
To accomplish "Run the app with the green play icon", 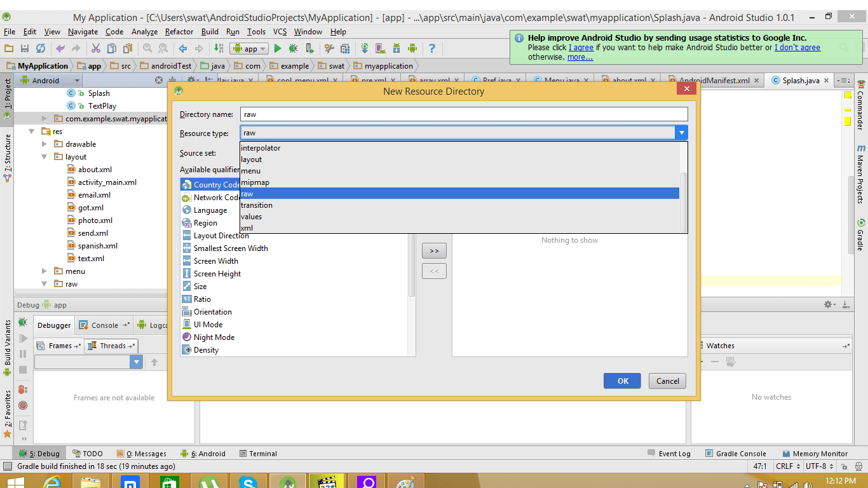I will pos(278,48).
